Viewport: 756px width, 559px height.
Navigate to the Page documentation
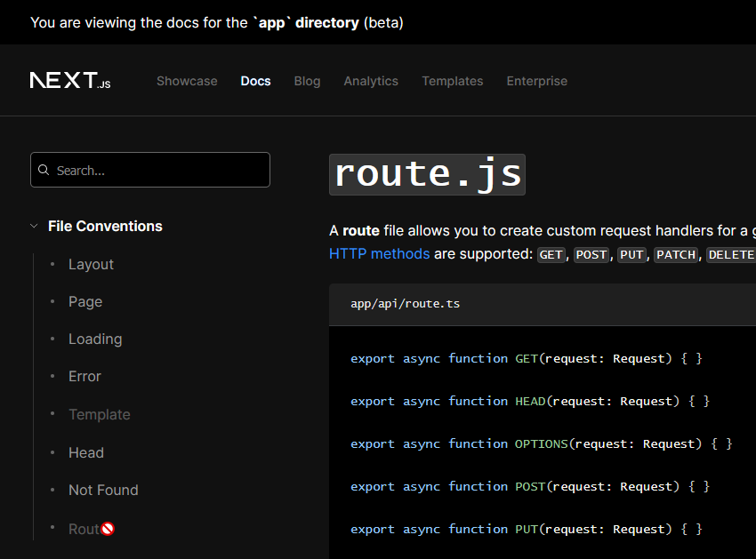(x=84, y=301)
